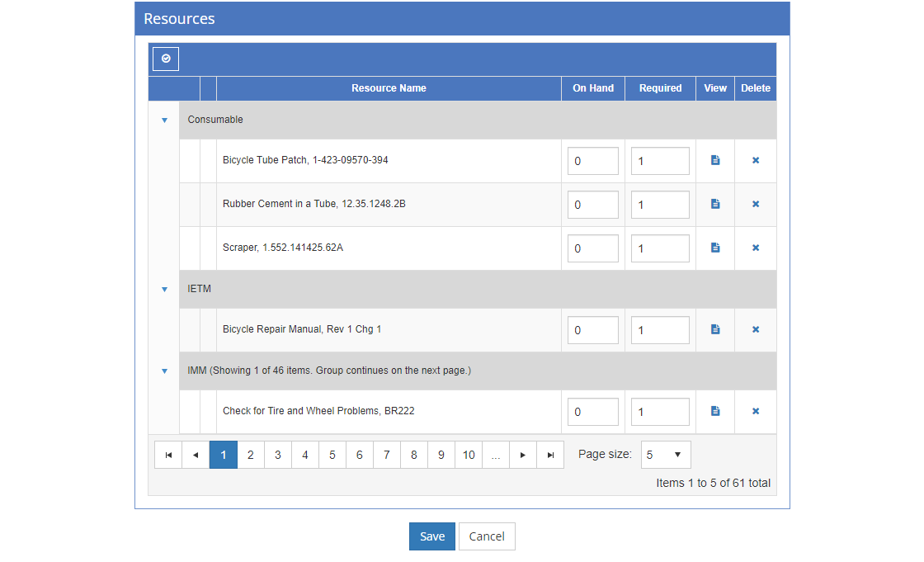Delete the Bicycle Tube Patch resource

(x=756, y=160)
